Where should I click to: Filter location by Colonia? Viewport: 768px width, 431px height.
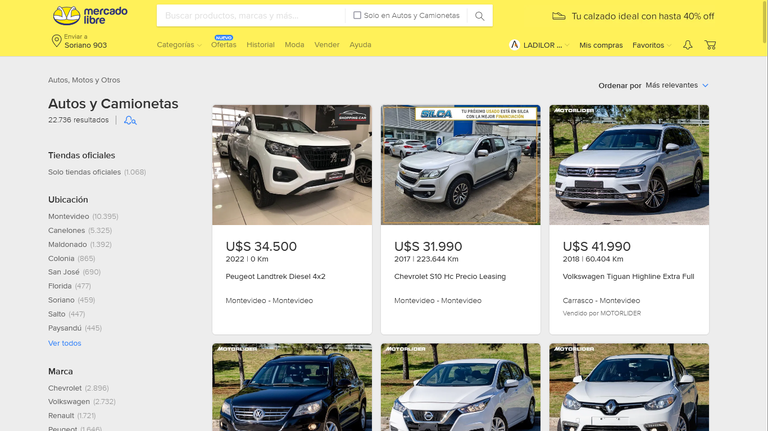point(72,258)
